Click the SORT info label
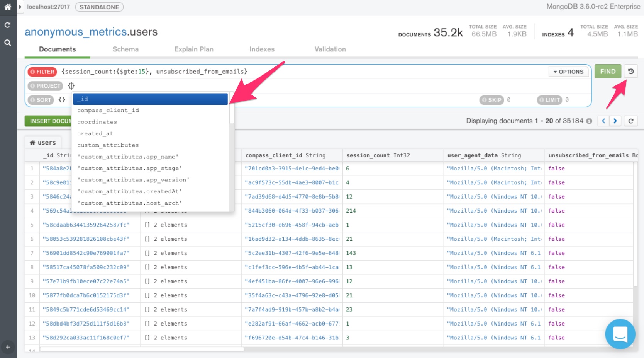Viewport: 644px width, 358px height. (x=41, y=100)
